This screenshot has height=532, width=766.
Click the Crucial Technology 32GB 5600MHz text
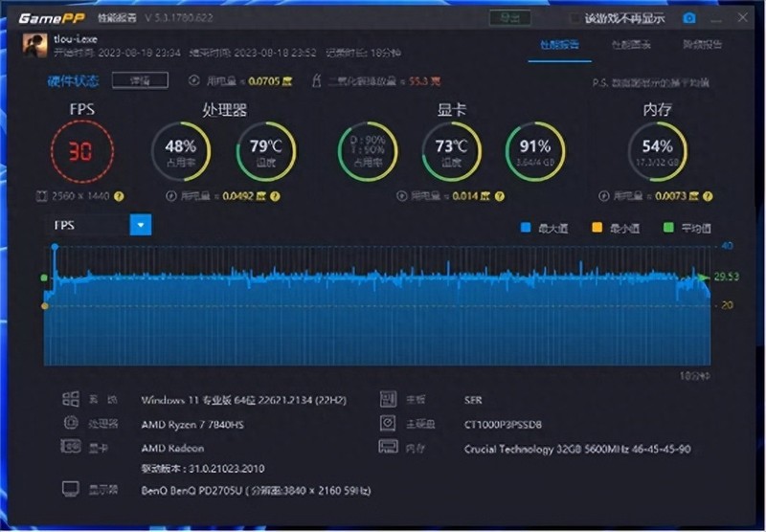coord(577,449)
